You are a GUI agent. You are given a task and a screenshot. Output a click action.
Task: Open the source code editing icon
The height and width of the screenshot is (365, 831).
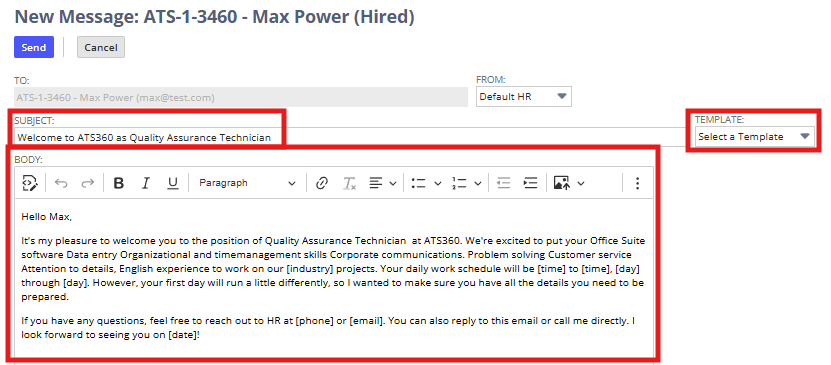(x=30, y=183)
